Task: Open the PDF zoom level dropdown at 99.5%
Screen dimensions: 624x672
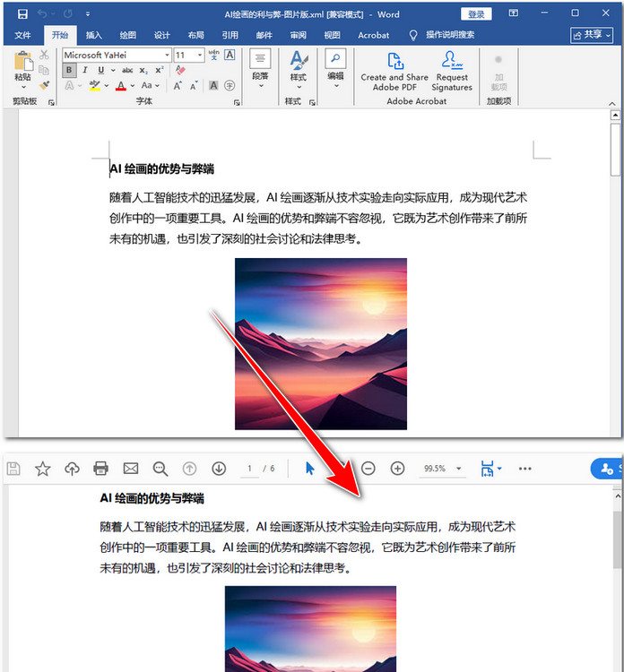Action: 458,469
